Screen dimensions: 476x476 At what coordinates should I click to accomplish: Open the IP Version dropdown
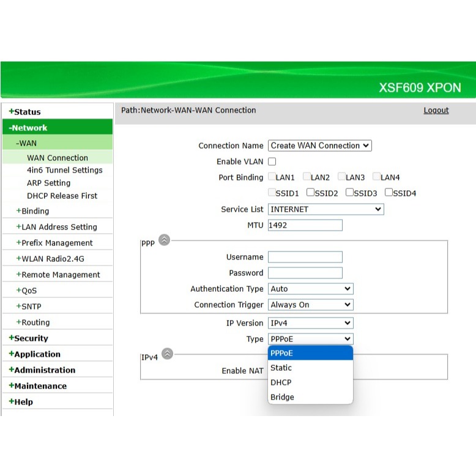tap(310, 323)
